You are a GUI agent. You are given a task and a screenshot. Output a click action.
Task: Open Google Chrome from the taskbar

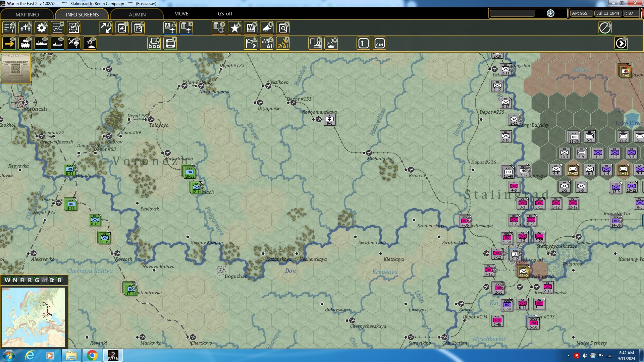(x=92, y=355)
